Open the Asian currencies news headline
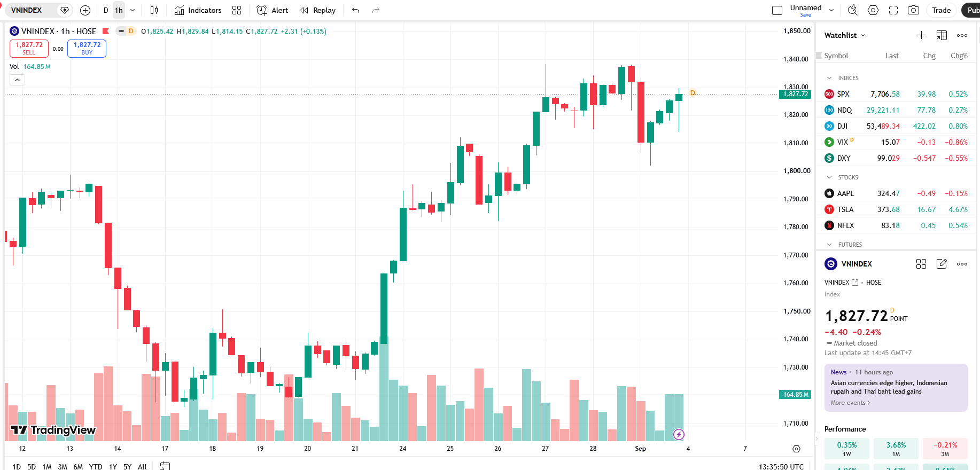 [x=889, y=387]
